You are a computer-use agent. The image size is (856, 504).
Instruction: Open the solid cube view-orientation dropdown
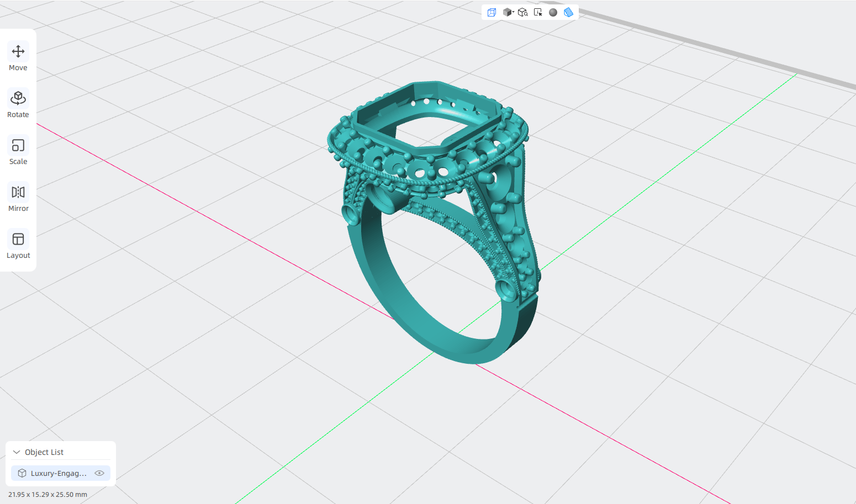(508, 12)
